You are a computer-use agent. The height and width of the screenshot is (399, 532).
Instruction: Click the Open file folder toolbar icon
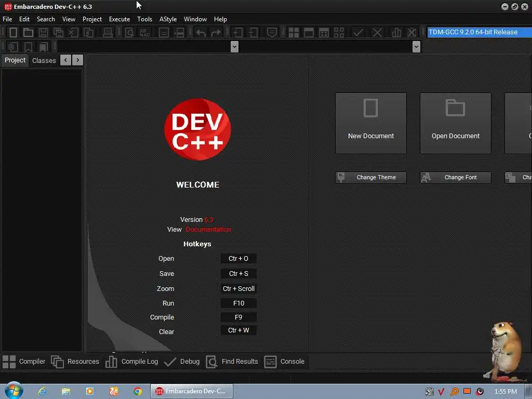28,33
